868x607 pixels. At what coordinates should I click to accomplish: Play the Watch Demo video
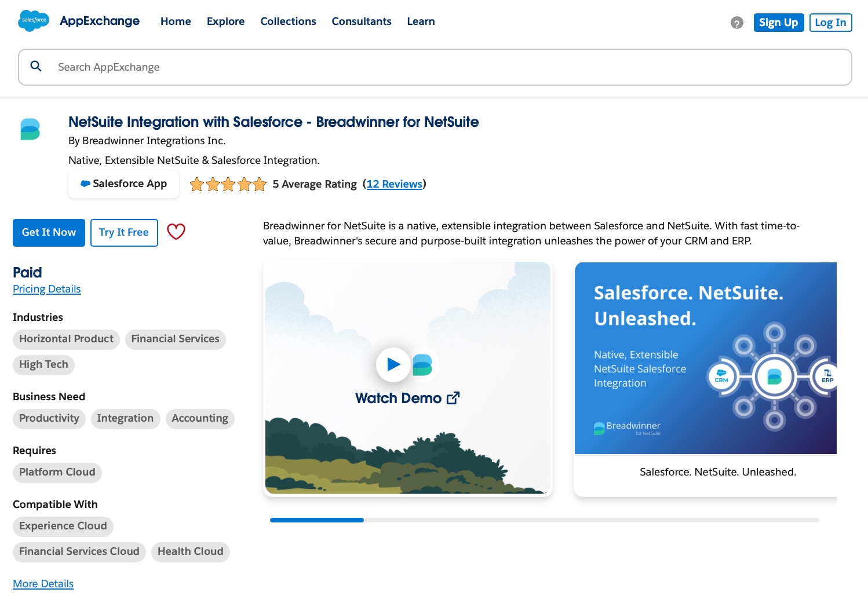coord(393,365)
